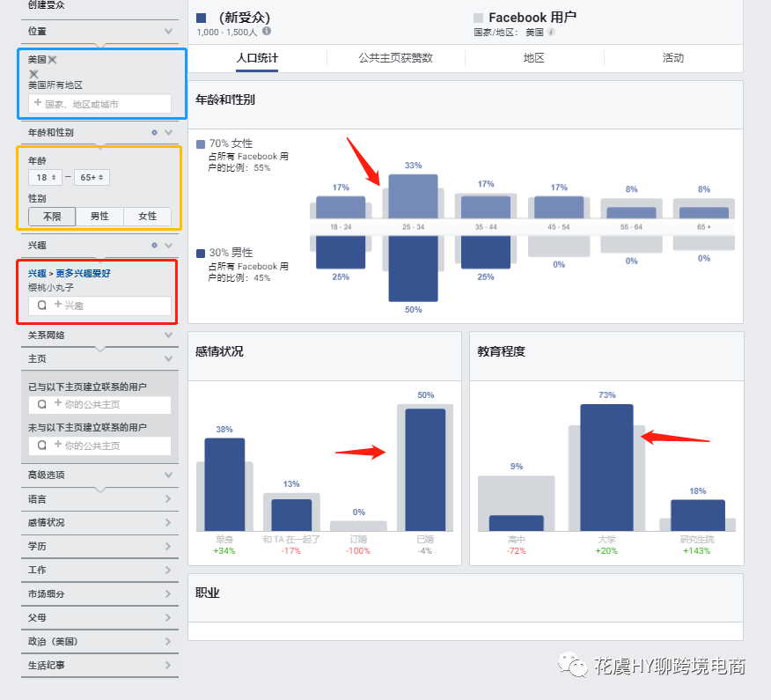Switch to 地区 tab
The image size is (771, 700).
[534, 58]
